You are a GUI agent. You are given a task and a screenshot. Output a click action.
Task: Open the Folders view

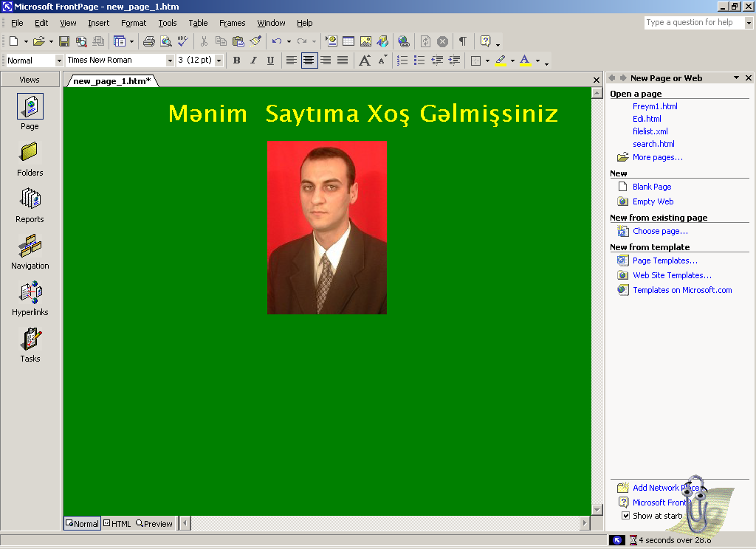[x=30, y=159]
